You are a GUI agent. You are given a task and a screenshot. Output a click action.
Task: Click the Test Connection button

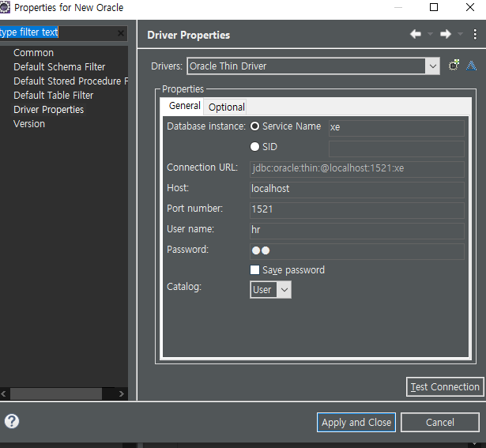[x=445, y=386]
